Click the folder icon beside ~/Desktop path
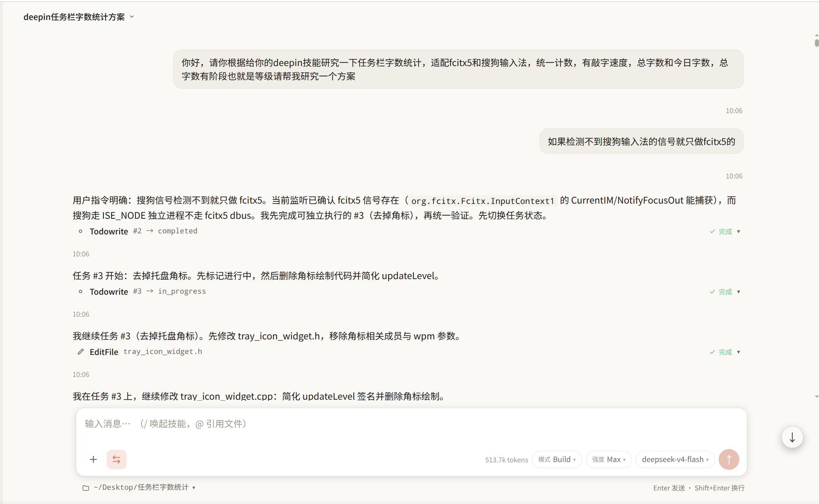The height and width of the screenshot is (504, 819). click(86, 488)
